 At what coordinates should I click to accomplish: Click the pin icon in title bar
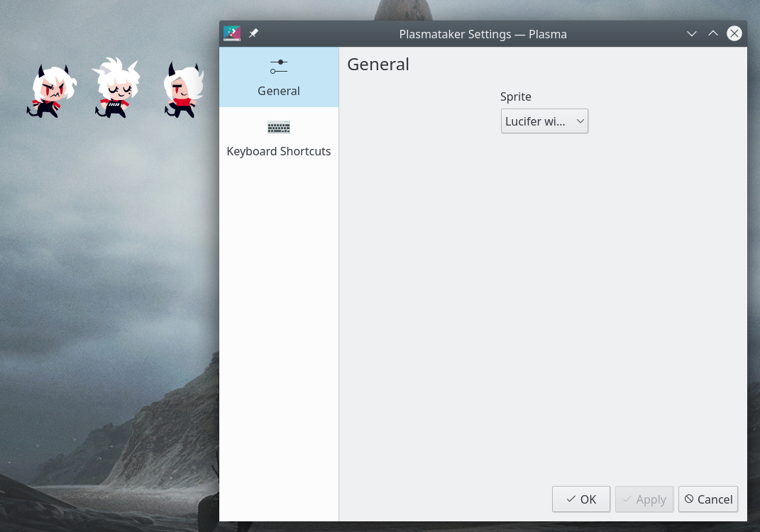253,33
